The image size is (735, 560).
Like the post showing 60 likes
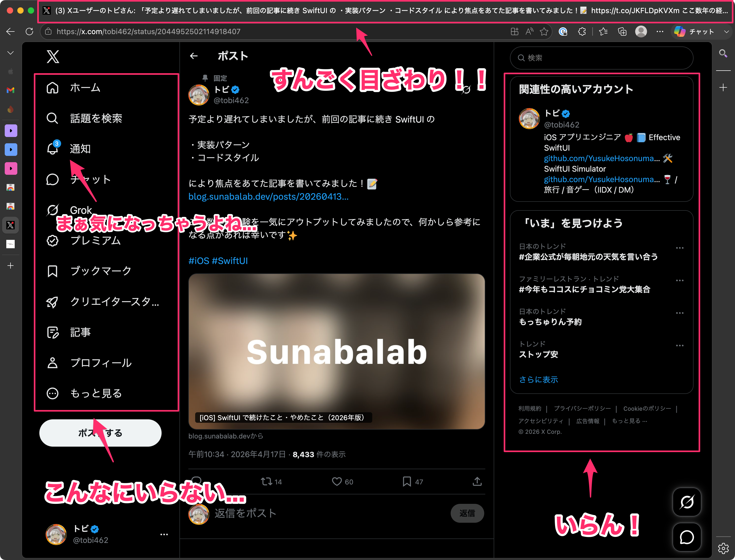point(343,482)
